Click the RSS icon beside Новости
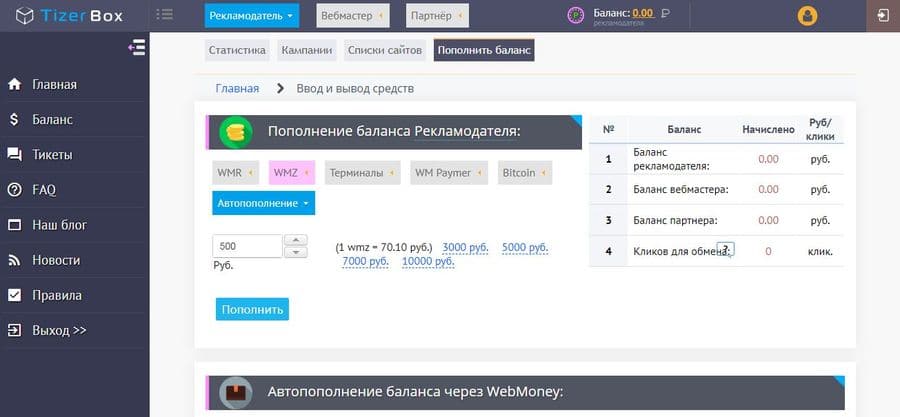 [14, 260]
